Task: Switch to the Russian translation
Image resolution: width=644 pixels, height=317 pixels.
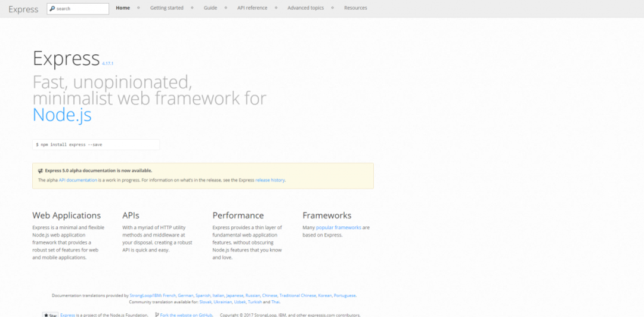Action: [x=253, y=296]
